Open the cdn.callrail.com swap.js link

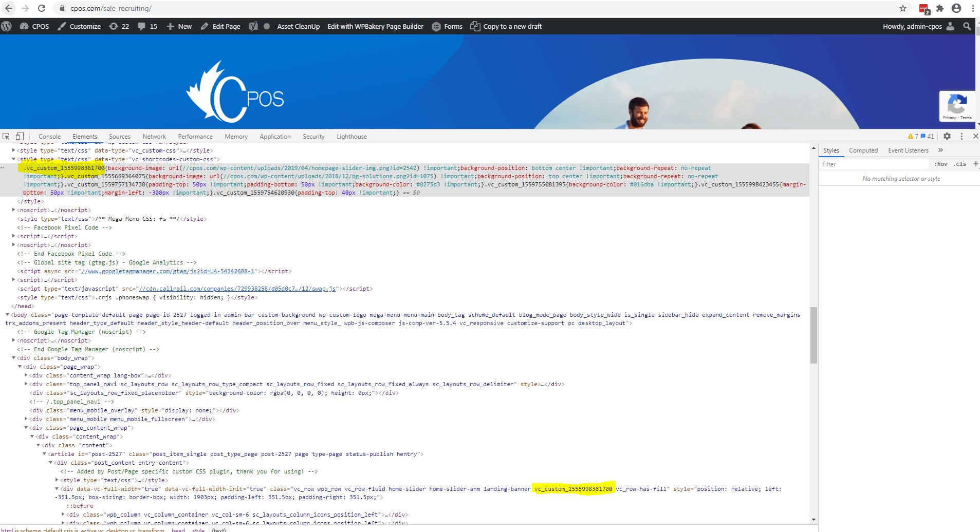point(237,289)
